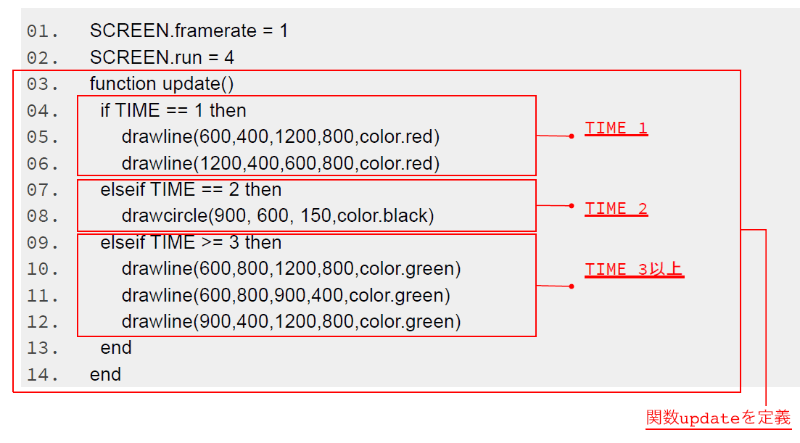Click the final end on line 14
Viewport: 800px width, 443px height.
coord(105,374)
